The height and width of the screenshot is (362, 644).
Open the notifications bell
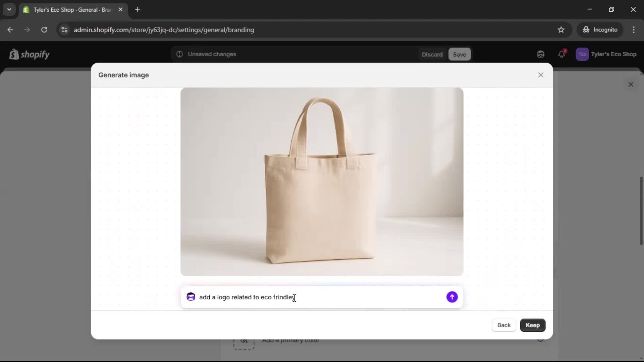pos(561,54)
